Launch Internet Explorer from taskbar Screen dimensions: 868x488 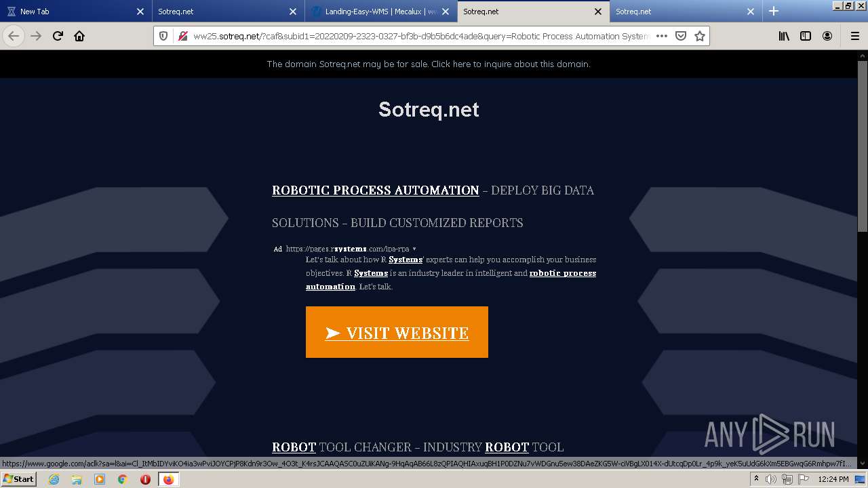point(54,479)
